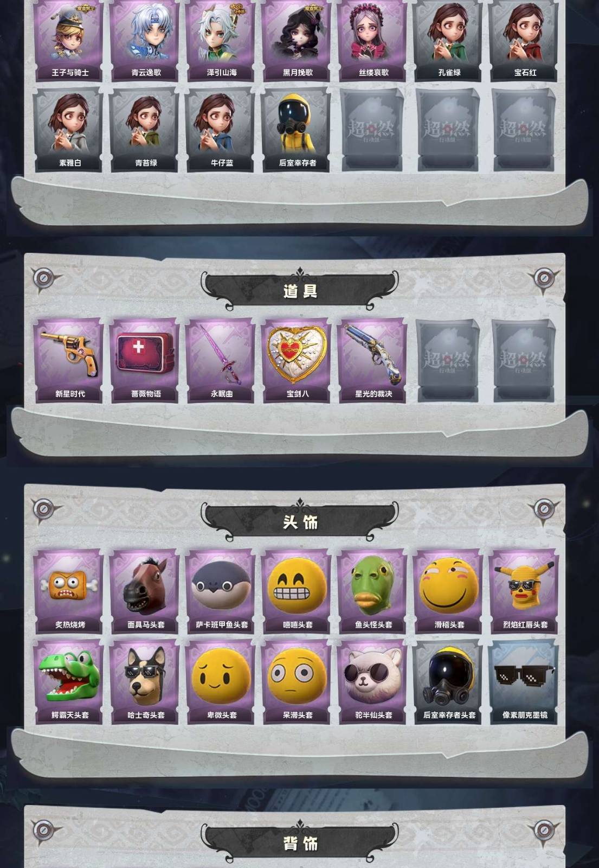Image resolution: width=599 pixels, height=868 pixels.
Task: Select the 星光的裁决 rifle item
Action: click(372, 360)
